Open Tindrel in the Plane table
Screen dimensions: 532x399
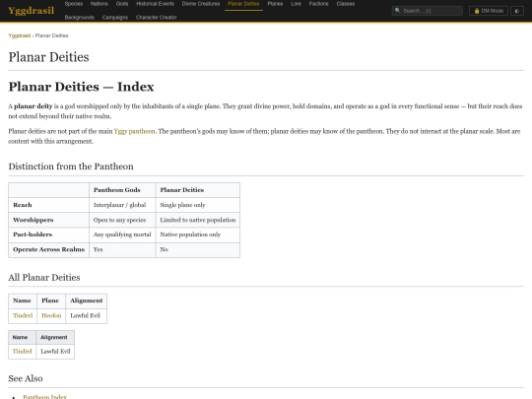point(23,315)
